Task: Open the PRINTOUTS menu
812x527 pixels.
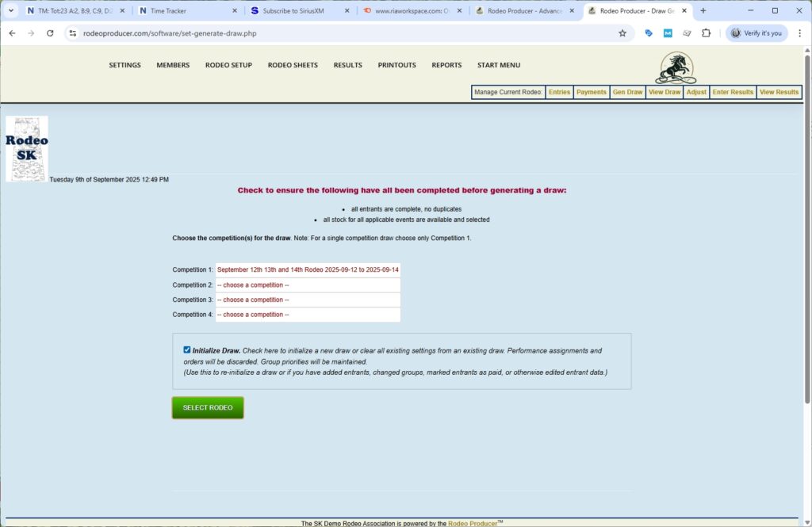Action: point(396,65)
